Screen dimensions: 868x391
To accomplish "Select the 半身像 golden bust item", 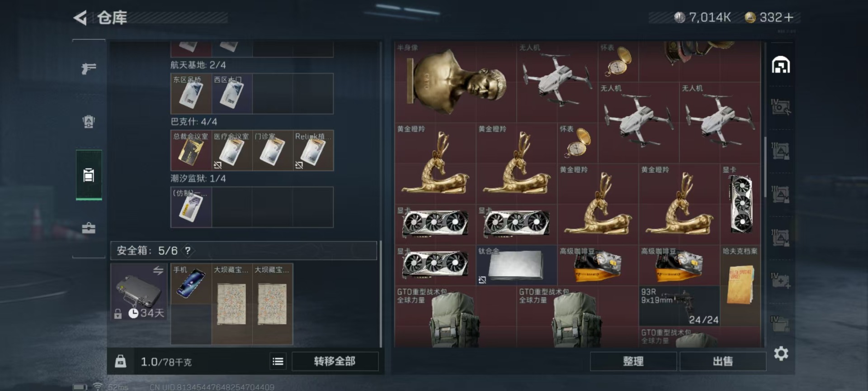I will coord(455,82).
